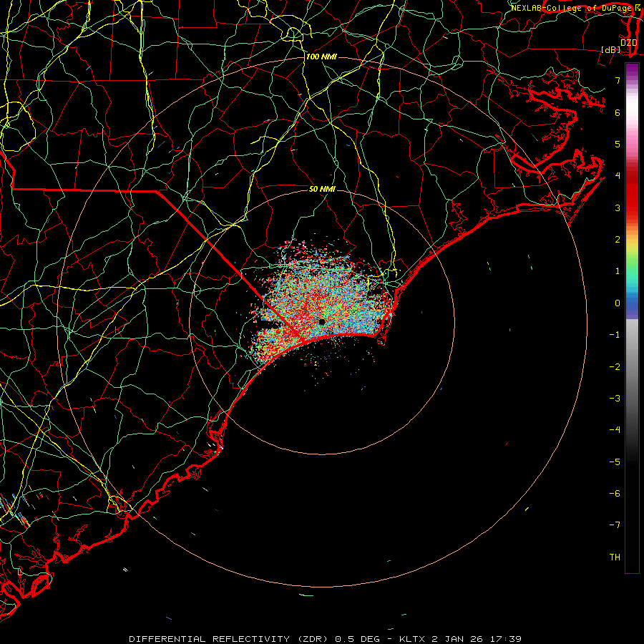Viewport: 644px width, 644px height.
Task: Select the "-5" legend value
Action: pos(615,462)
